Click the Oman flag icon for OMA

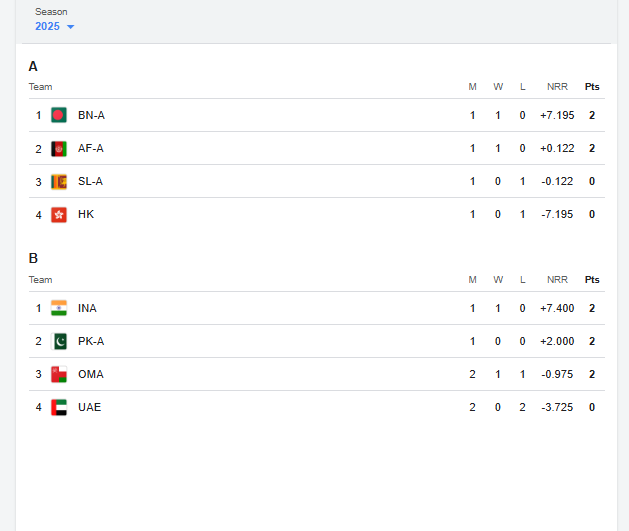pos(59,374)
